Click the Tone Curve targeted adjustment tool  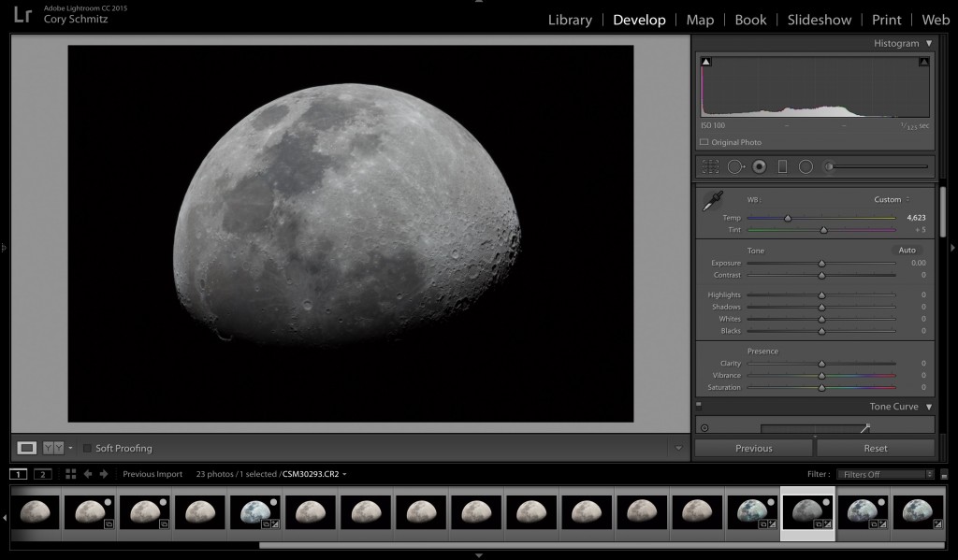tap(704, 428)
